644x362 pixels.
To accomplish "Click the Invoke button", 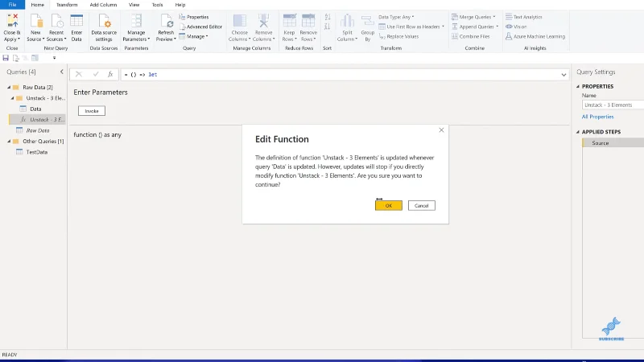I will coord(92,111).
